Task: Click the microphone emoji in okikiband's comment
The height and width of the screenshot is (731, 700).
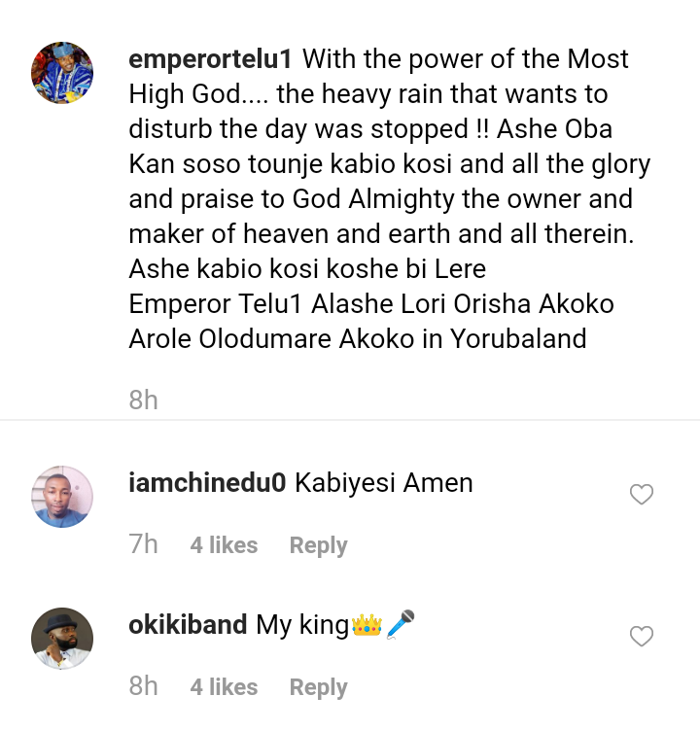Action: click(x=400, y=625)
